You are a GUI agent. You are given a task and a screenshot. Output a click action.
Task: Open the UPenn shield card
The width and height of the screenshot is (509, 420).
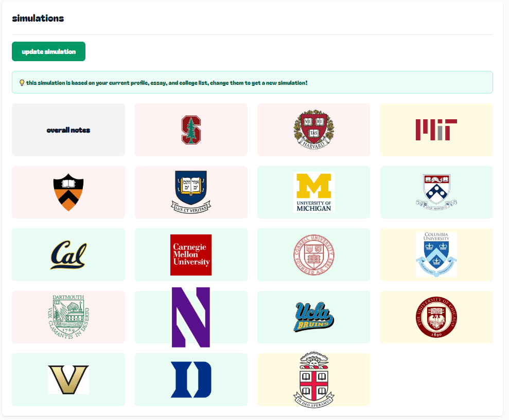click(x=436, y=192)
